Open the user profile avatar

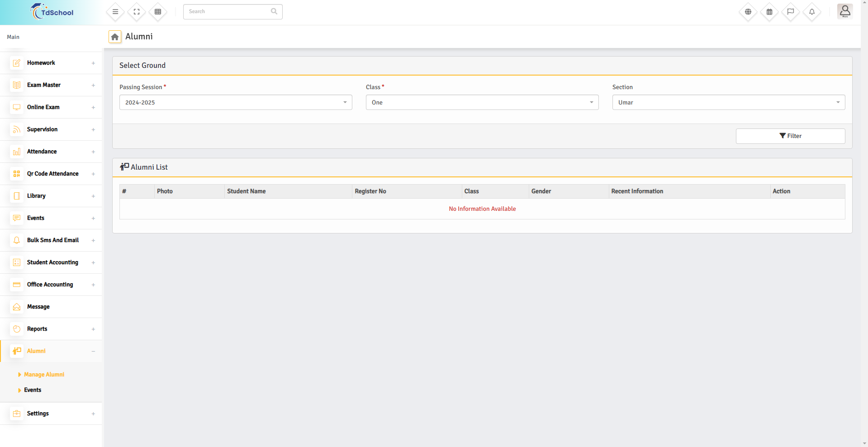(x=844, y=11)
